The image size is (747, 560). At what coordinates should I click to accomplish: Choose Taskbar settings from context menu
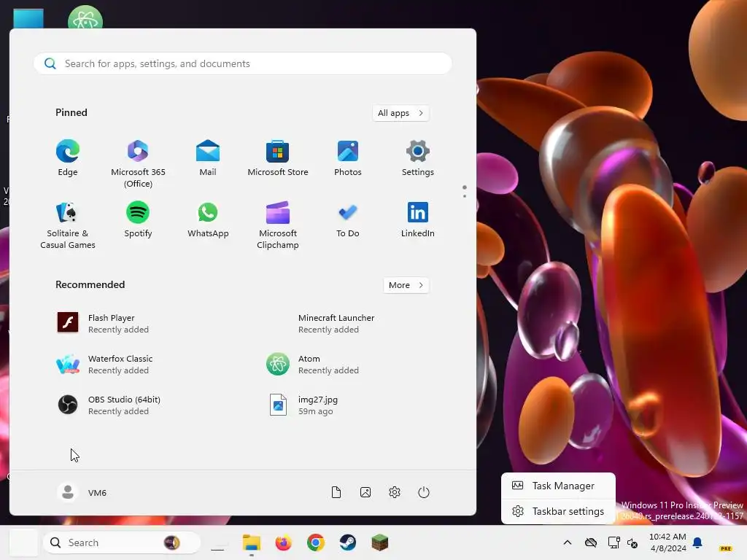(558, 511)
